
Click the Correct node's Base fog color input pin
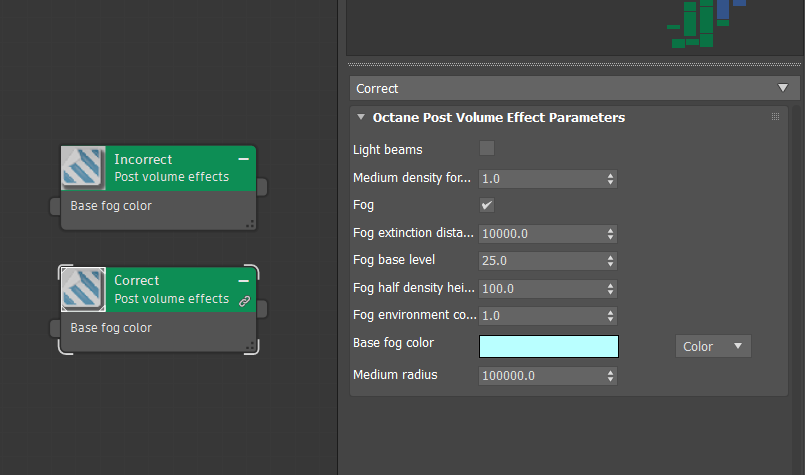(x=55, y=329)
